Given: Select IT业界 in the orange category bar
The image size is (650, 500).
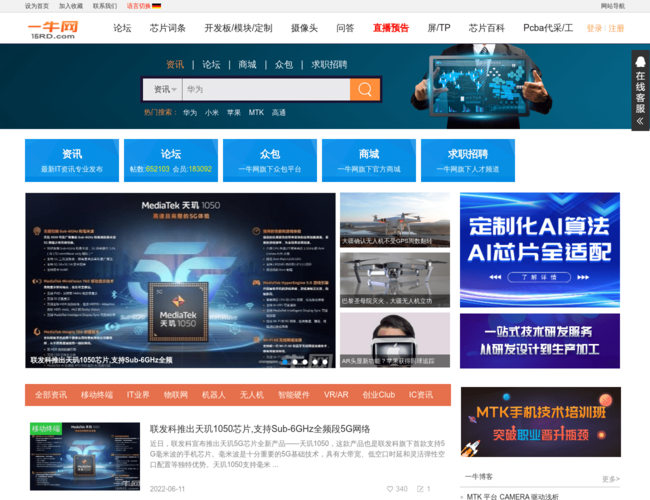Looking at the screenshot, I should click(x=138, y=395).
